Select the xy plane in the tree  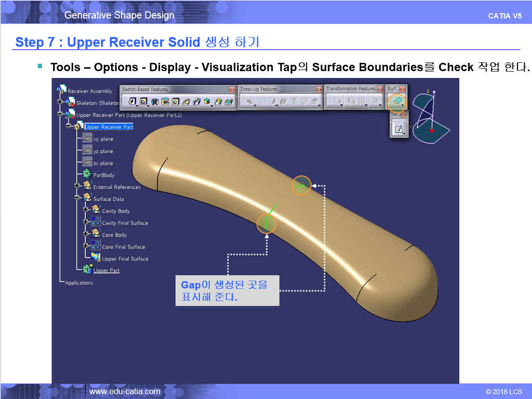(x=103, y=139)
